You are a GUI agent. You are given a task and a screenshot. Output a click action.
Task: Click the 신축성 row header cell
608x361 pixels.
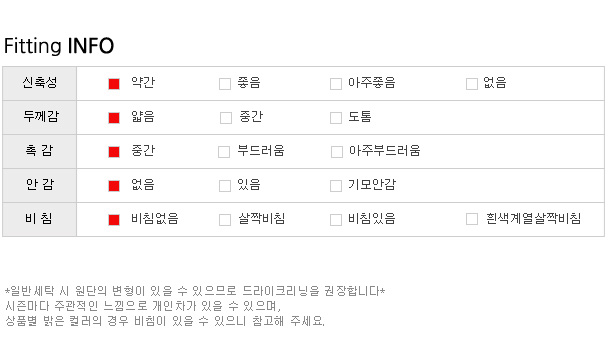40,83
